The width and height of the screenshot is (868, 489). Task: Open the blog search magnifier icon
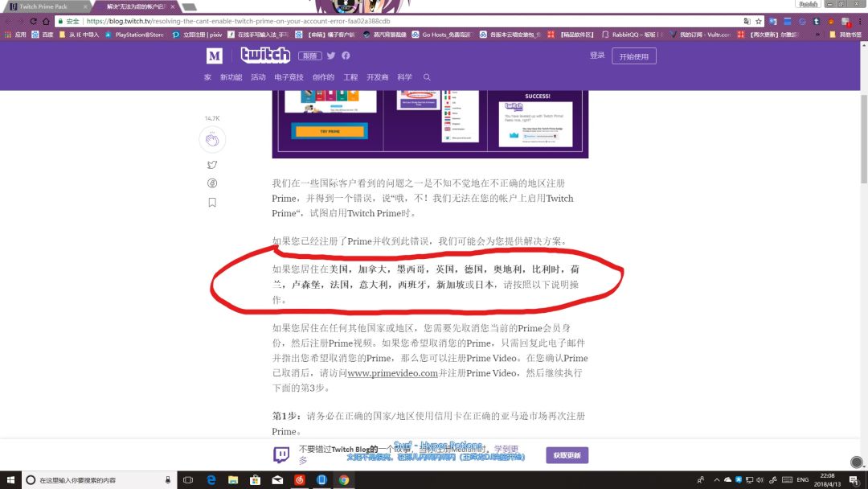pyautogui.click(x=427, y=77)
